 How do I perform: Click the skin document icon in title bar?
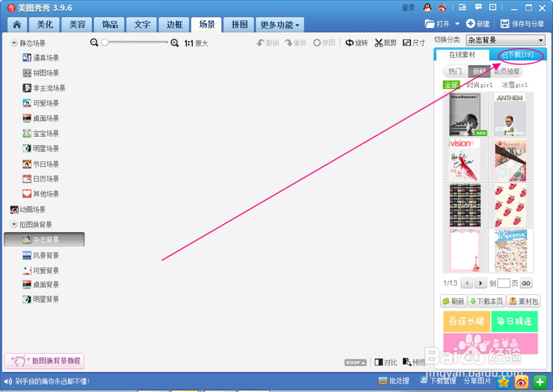[462, 7]
